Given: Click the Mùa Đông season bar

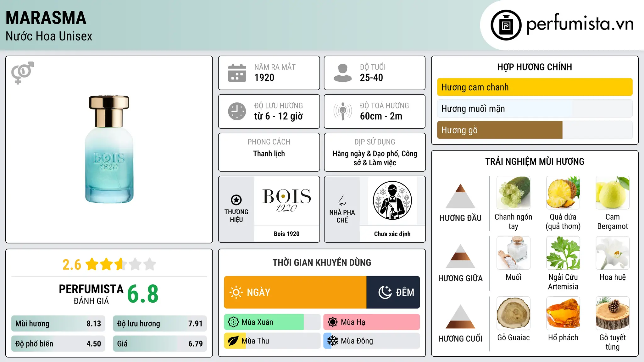Looking at the screenshot, I should (371, 341).
